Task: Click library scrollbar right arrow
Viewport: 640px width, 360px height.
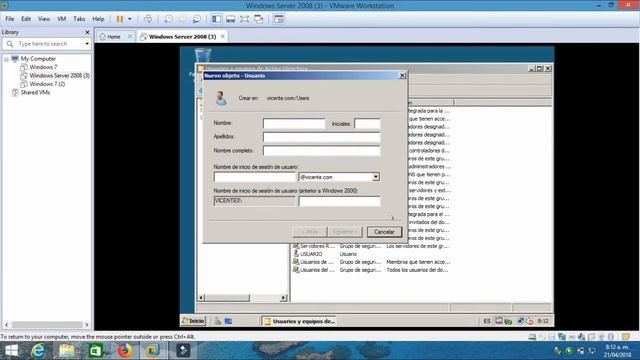Action: [x=87, y=325]
